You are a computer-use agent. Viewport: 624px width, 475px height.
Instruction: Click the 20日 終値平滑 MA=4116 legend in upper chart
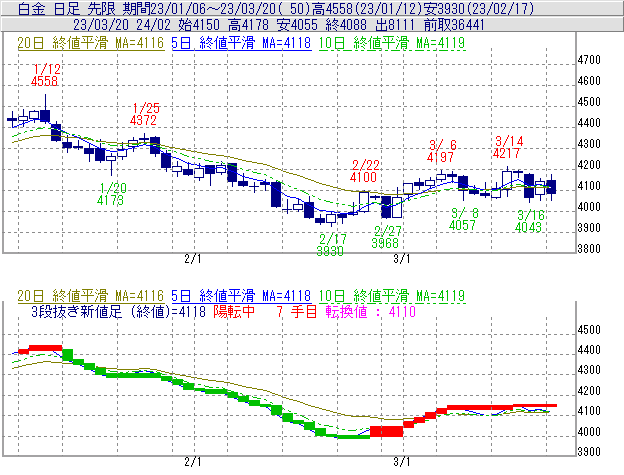(x=91, y=43)
